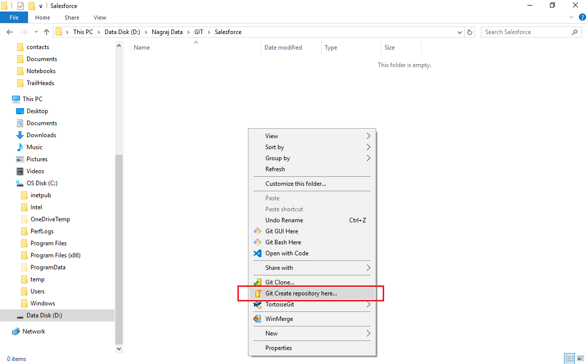The width and height of the screenshot is (588, 364).
Task: Click the navigation pane scroll down arrow
Action: click(119, 348)
